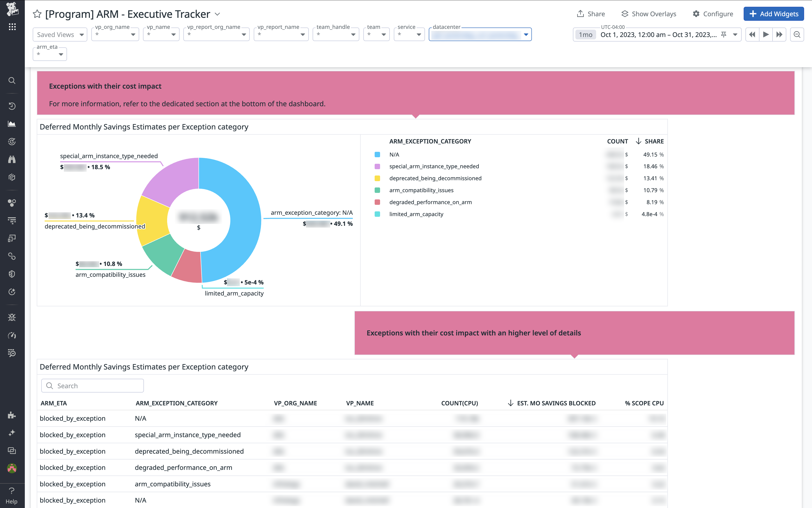The width and height of the screenshot is (812, 508).
Task: Star the ARM Executive Tracker dashboard
Action: point(37,14)
